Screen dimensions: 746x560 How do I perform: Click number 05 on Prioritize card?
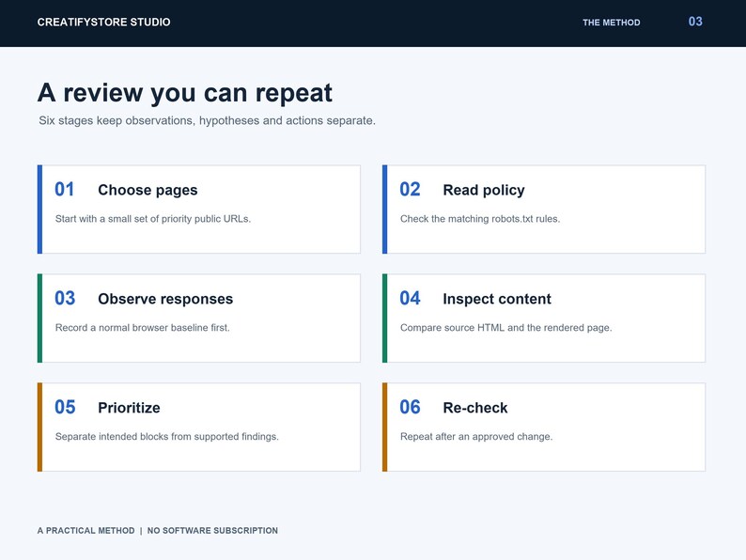click(x=65, y=407)
